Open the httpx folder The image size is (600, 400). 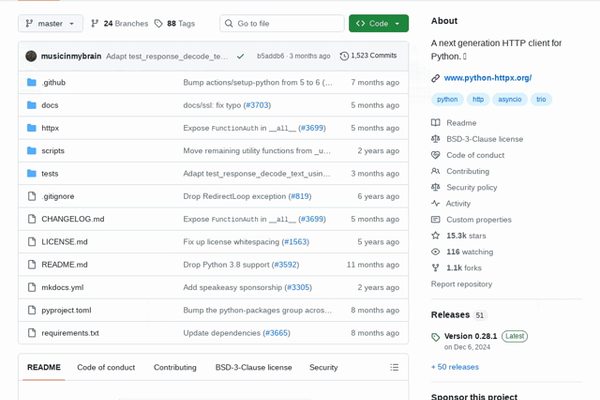(50, 128)
